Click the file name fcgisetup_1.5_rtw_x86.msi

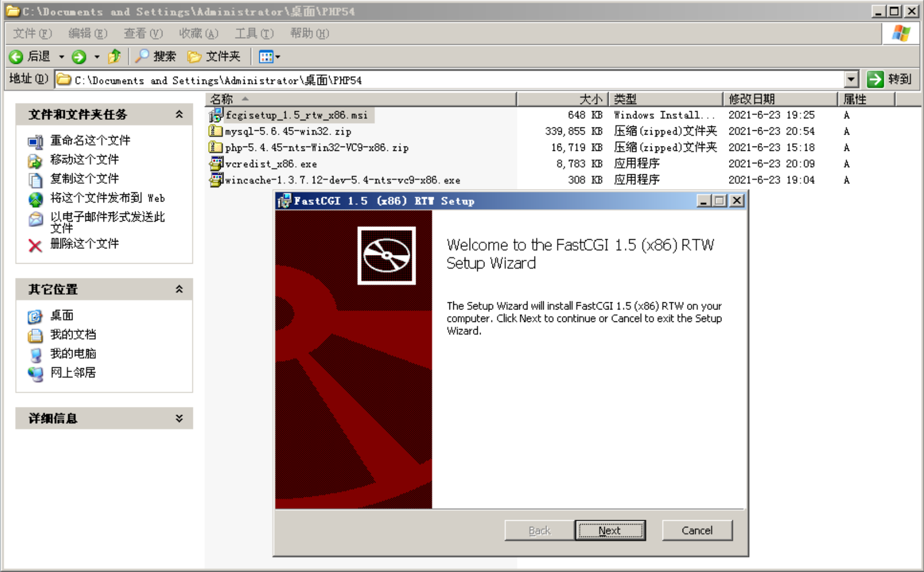[297, 115]
